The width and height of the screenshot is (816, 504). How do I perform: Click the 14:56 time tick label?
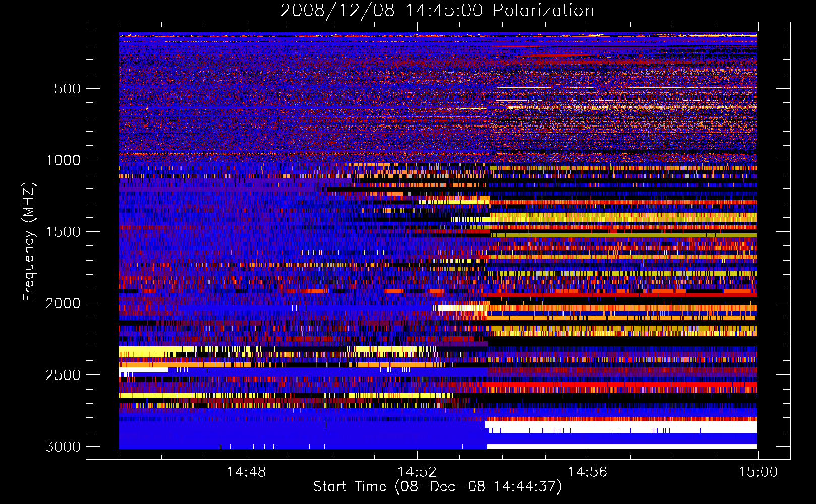pyautogui.click(x=588, y=472)
